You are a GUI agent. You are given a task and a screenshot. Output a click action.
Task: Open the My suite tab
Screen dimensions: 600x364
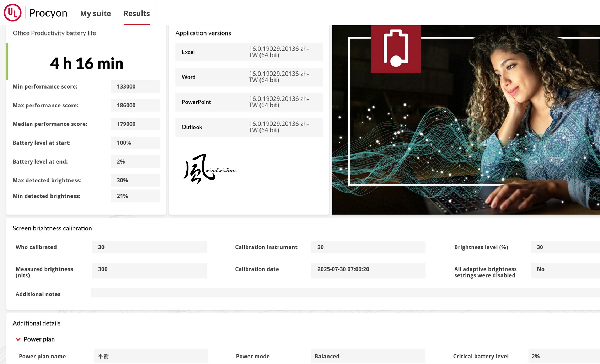click(96, 14)
